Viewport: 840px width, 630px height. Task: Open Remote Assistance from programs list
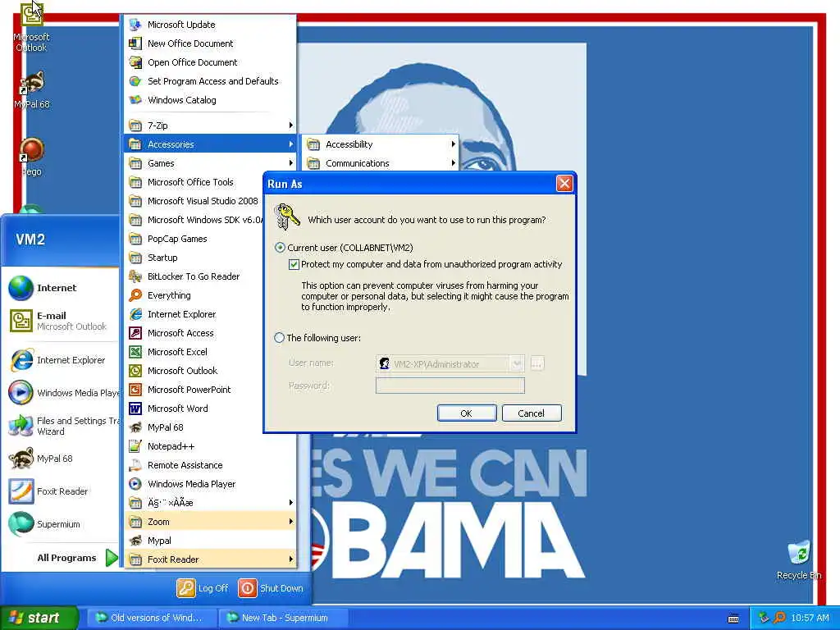(211, 465)
